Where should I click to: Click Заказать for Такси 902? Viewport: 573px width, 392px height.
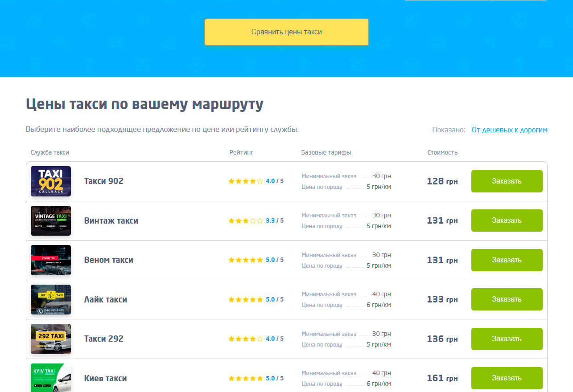click(x=507, y=181)
